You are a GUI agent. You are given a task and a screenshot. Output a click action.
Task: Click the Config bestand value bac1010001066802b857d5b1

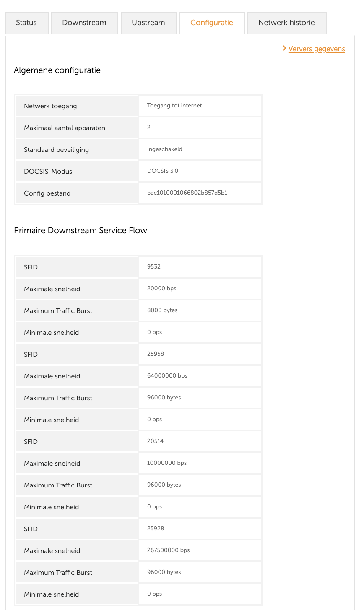click(187, 193)
